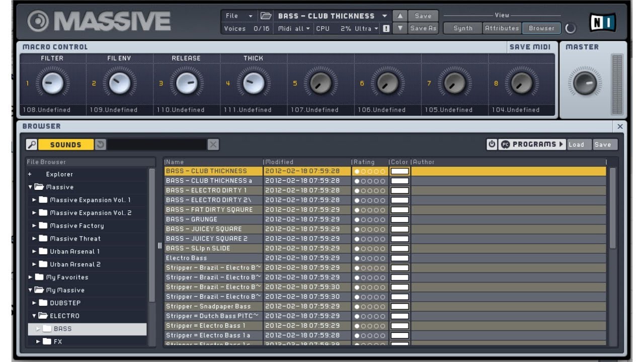Collapse the ELECTRO folder
This screenshot has height=362, width=644.
[34, 316]
